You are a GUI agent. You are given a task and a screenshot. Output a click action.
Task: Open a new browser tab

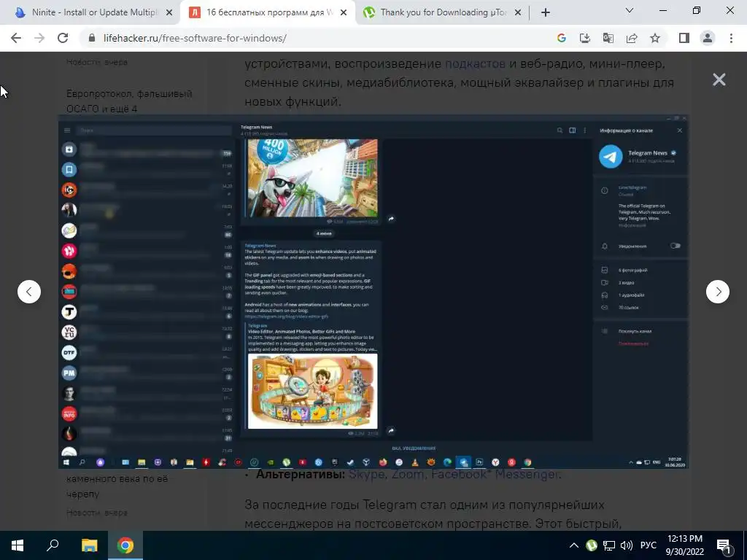coord(546,13)
